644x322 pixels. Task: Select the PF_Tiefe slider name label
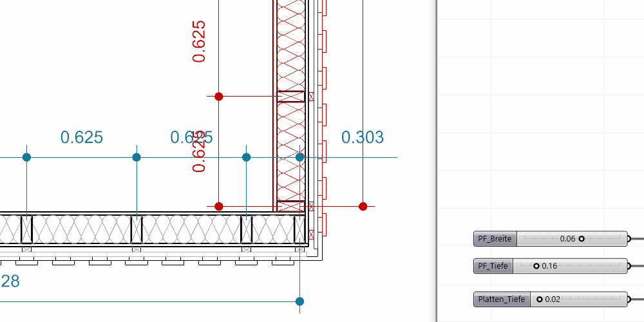pos(493,266)
